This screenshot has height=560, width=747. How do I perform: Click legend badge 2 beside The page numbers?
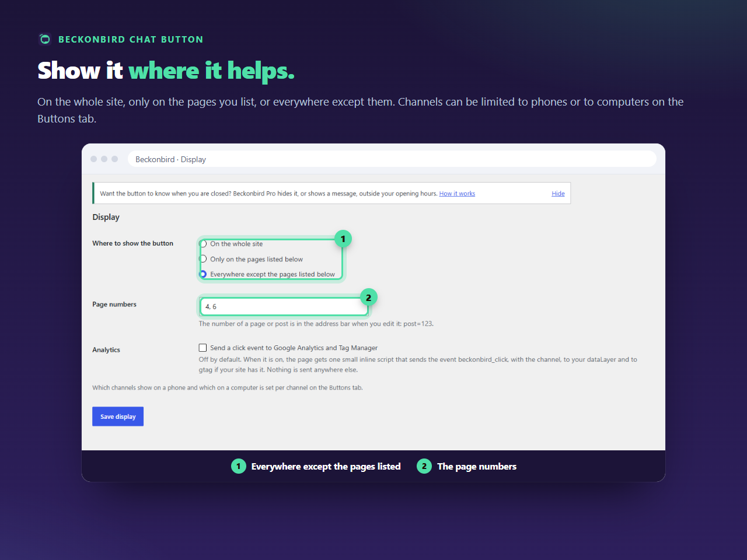coord(424,466)
